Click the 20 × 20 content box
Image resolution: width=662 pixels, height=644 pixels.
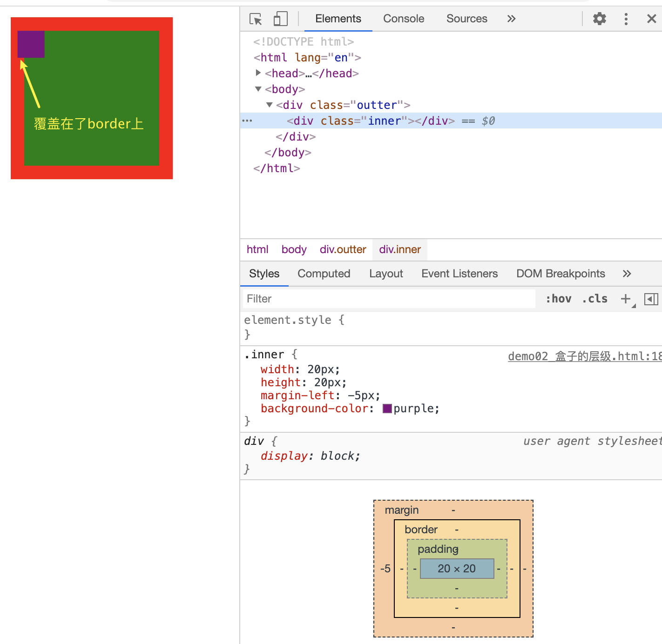457,569
